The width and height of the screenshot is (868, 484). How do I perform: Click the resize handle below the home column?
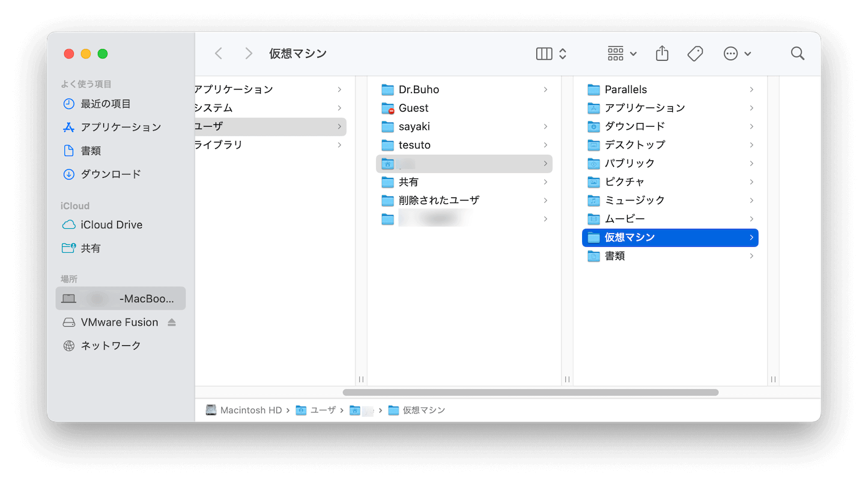773,380
